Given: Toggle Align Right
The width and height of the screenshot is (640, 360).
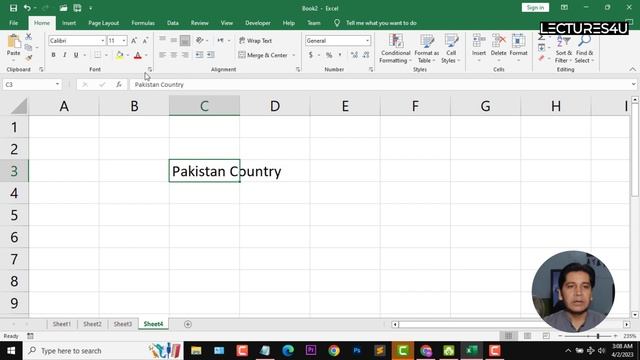Looking at the screenshot, I should pos(185,55).
